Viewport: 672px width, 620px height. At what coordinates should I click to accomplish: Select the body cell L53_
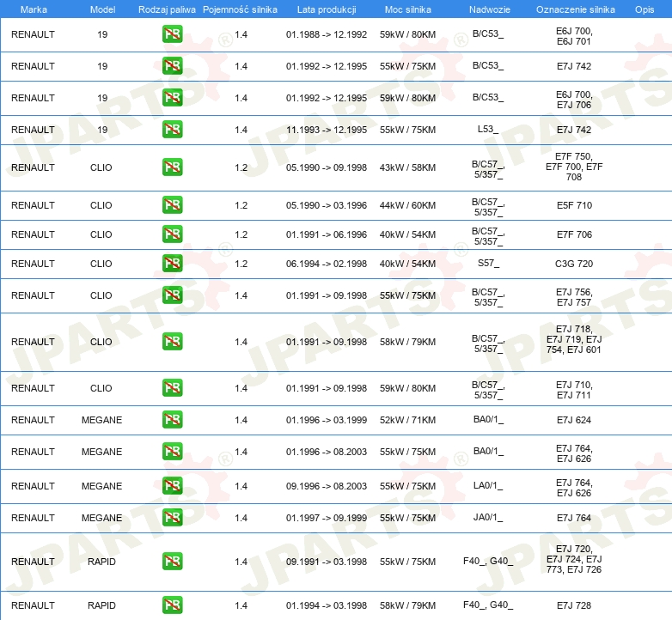pyautogui.click(x=488, y=129)
